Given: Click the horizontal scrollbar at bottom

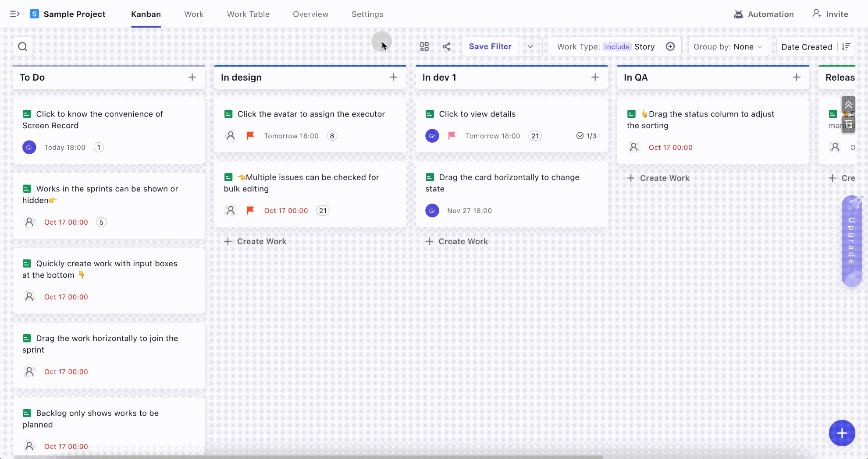Looking at the screenshot, I should coord(308,457).
